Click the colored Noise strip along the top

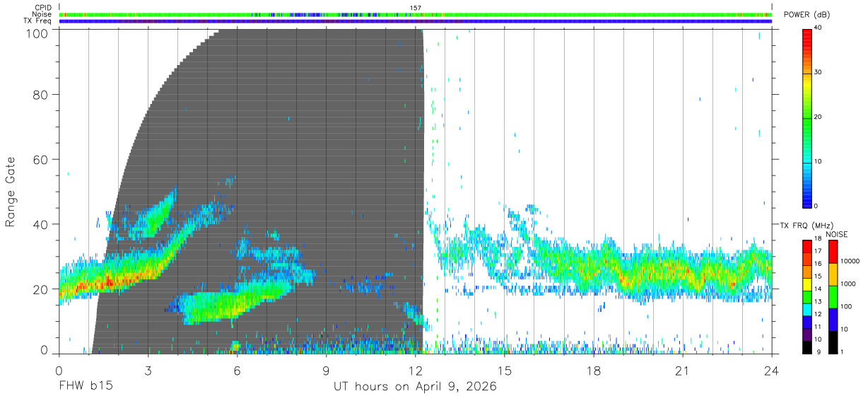[x=416, y=14]
